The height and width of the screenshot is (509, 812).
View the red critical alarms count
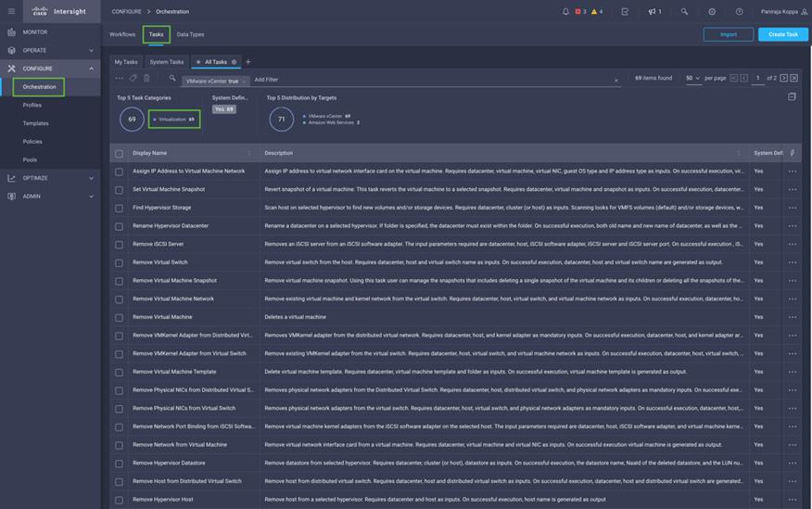pyautogui.click(x=580, y=11)
